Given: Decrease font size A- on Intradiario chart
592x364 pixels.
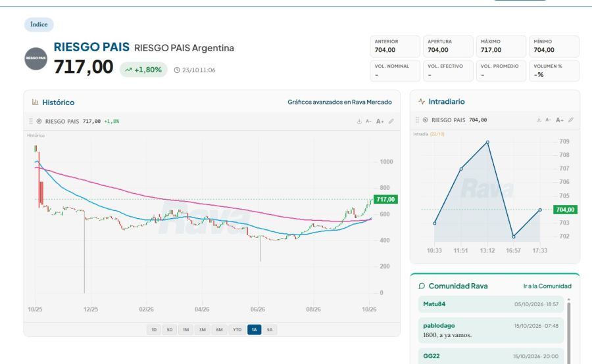Looking at the screenshot, I should pos(549,120).
